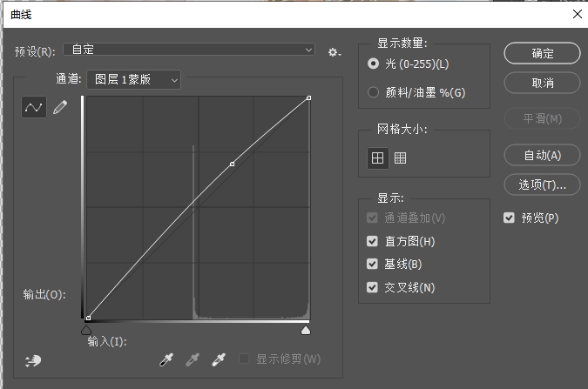Viewport: 588px width, 389px height.
Task: Choose the detailed 10x10 grid size icon
Action: tap(401, 158)
